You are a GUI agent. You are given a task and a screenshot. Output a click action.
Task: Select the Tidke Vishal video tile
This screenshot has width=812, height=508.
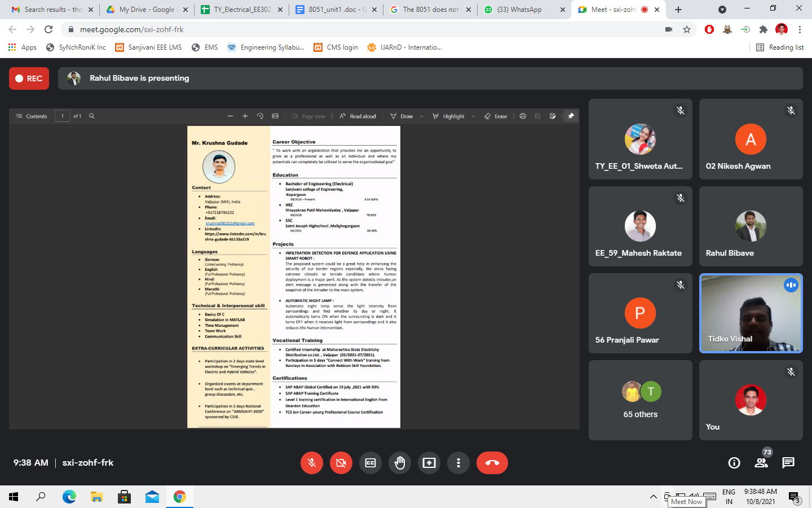(x=751, y=313)
